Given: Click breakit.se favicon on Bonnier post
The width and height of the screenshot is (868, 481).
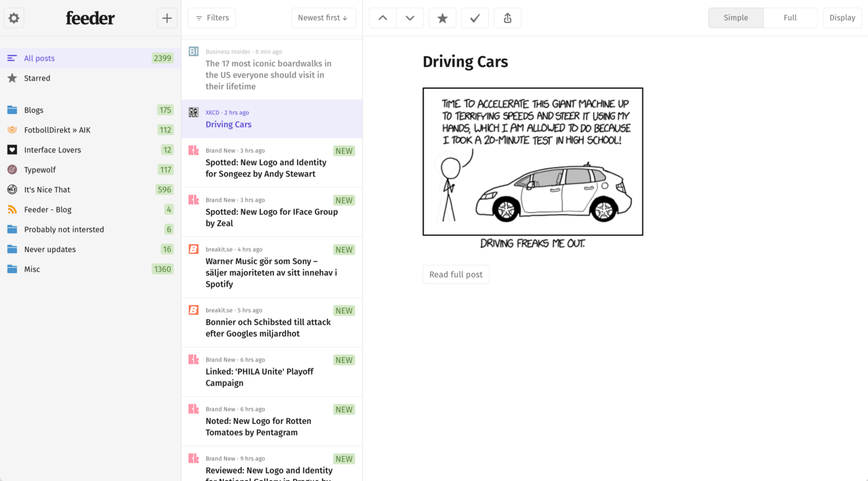Looking at the screenshot, I should 194,310.
